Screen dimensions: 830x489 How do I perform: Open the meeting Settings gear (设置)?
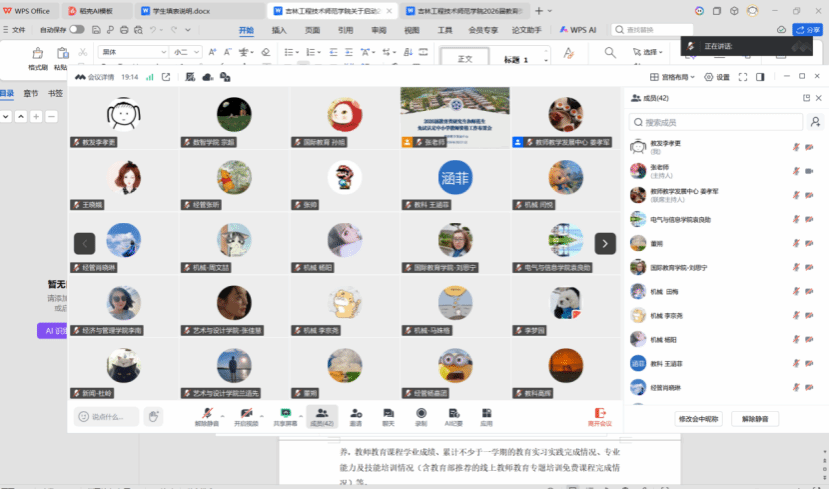pos(716,77)
